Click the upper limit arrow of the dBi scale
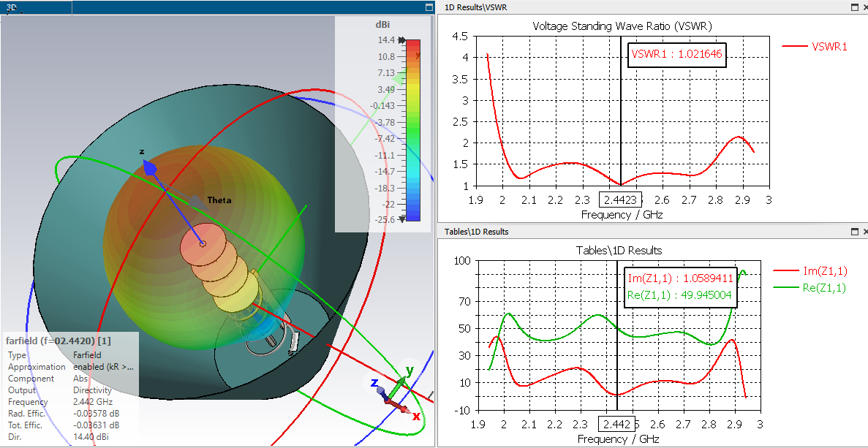 pos(402,40)
